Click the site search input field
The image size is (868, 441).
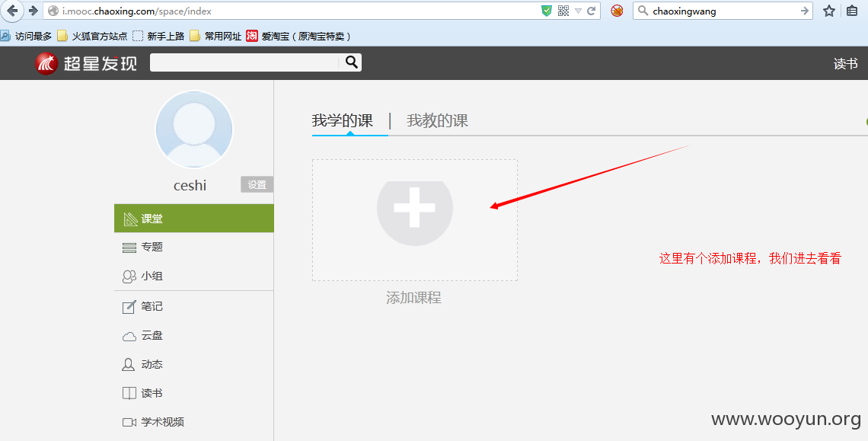tap(246, 62)
